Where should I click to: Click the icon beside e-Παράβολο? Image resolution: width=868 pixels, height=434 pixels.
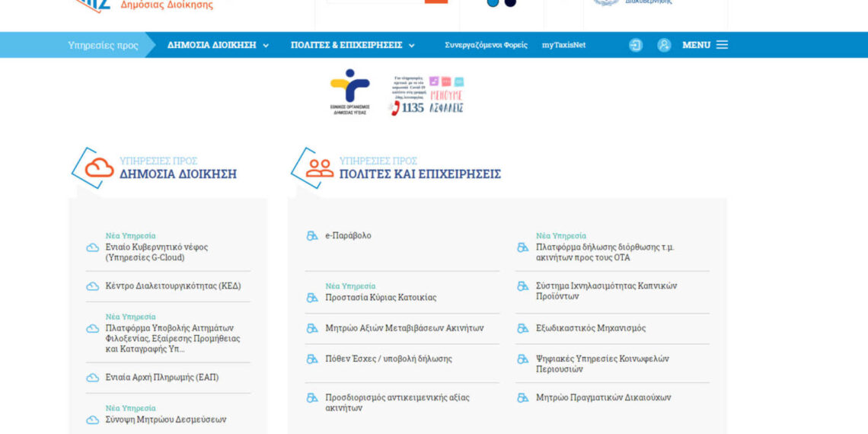pos(311,236)
